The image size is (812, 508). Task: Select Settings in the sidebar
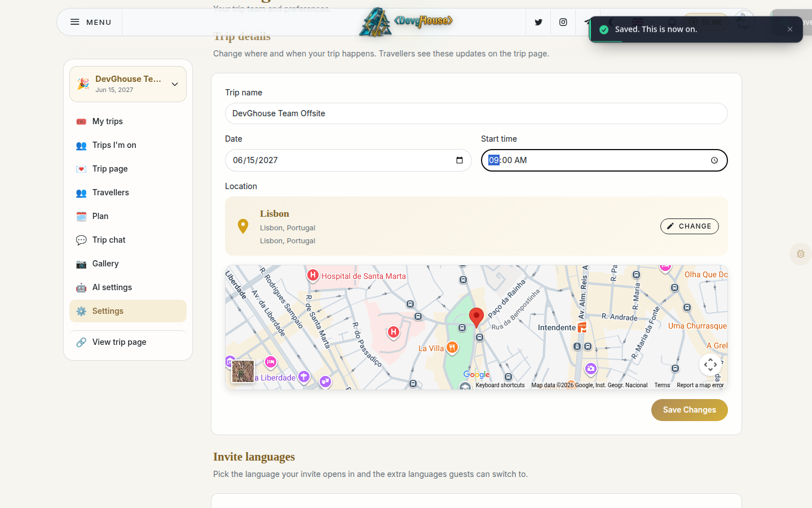(x=128, y=311)
